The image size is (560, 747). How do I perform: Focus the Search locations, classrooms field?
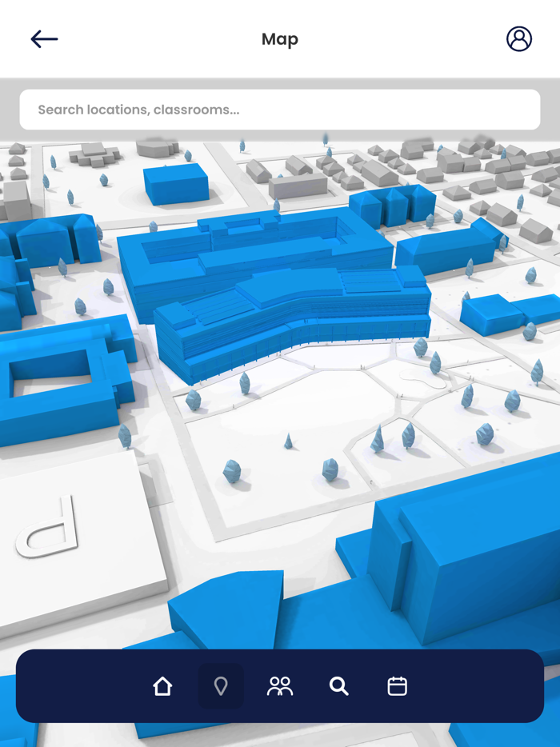tap(280, 110)
